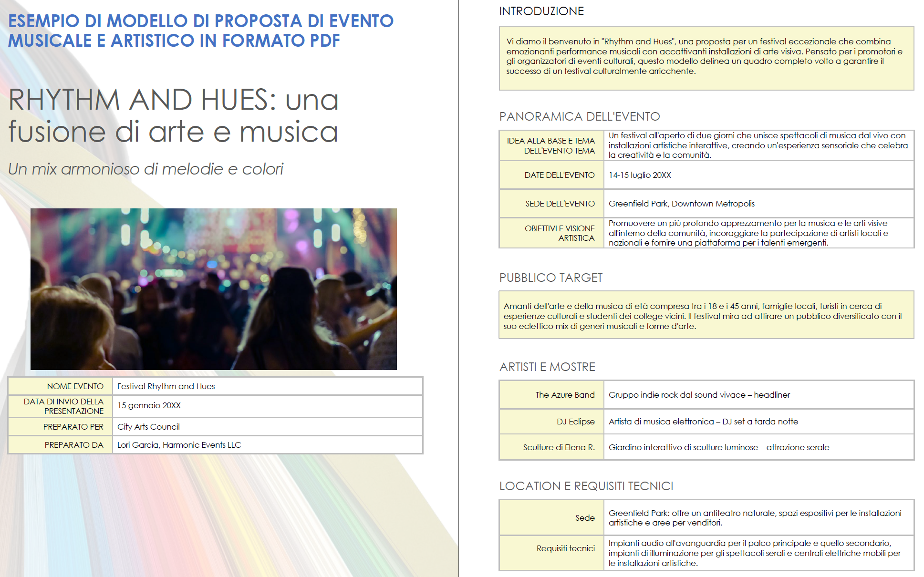Click the 'DJ Eclipse' row label
This screenshot has height=577, width=924.
pos(551,422)
